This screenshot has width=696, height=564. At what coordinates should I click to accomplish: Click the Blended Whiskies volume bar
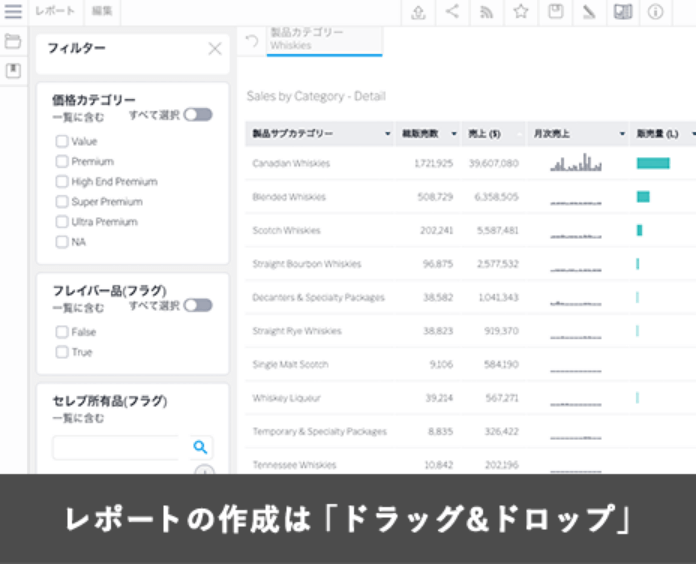pos(643,197)
